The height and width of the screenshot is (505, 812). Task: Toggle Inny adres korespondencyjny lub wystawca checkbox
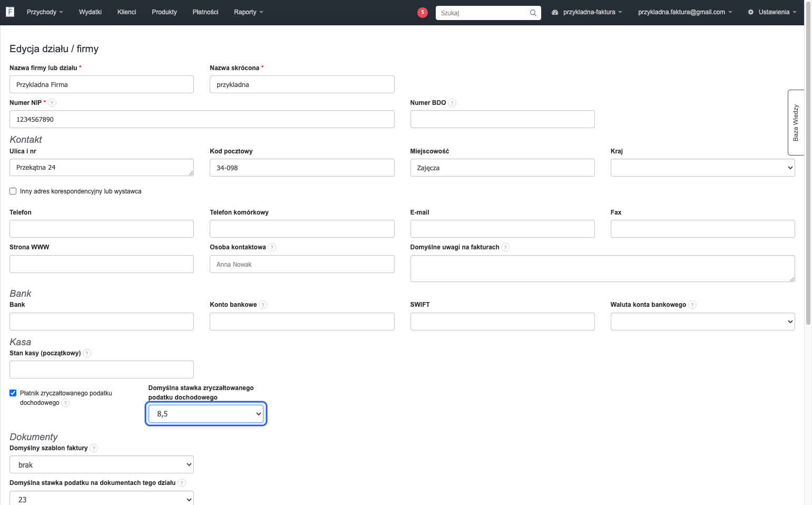pos(13,191)
